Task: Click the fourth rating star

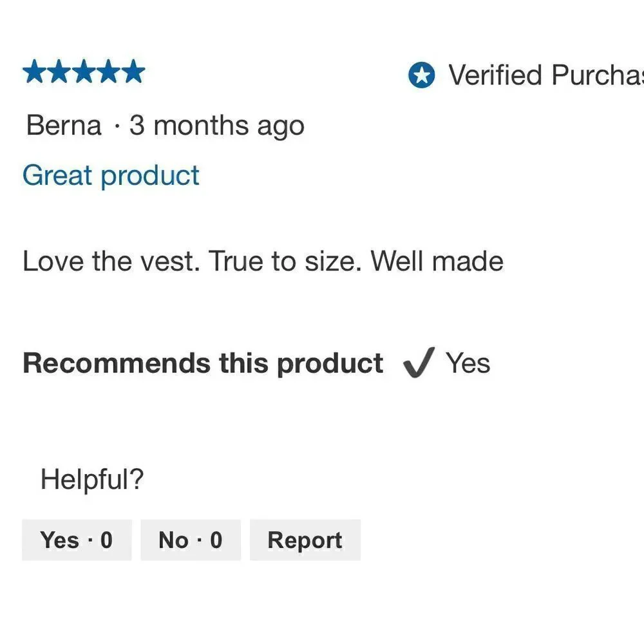Action: tap(108, 71)
